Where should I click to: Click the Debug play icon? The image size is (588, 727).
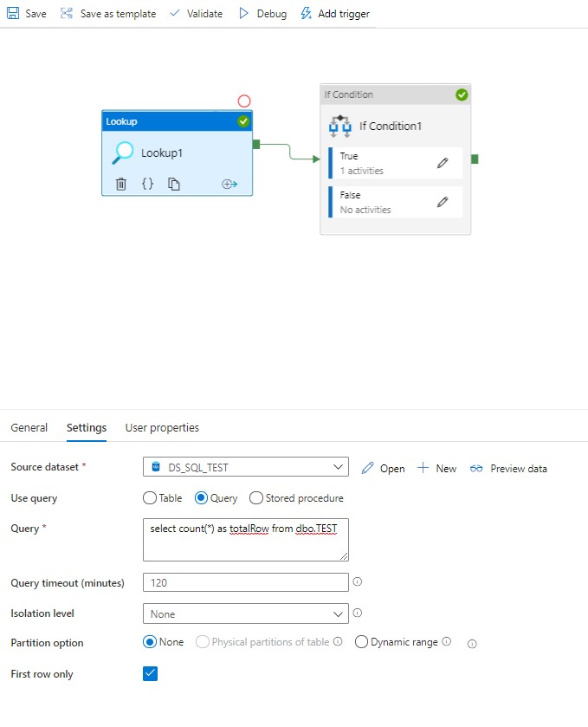[x=243, y=13]
